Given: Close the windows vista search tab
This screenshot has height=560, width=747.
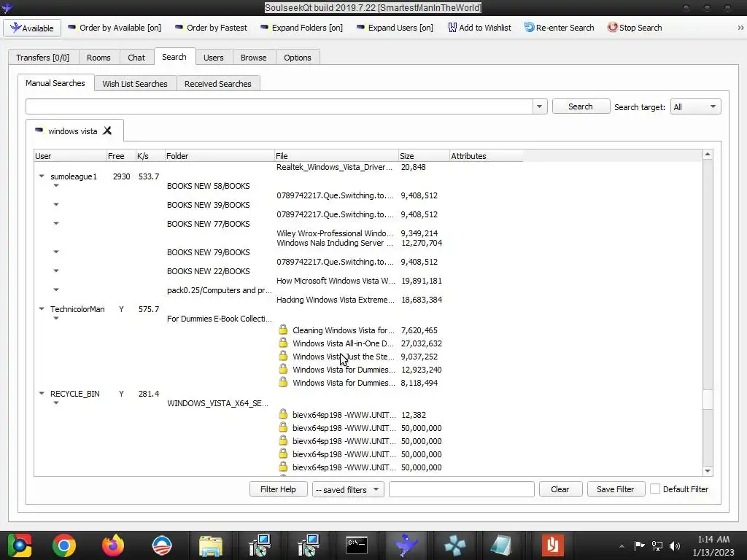Looking at the screenshot, I should (x=108, y=131).
